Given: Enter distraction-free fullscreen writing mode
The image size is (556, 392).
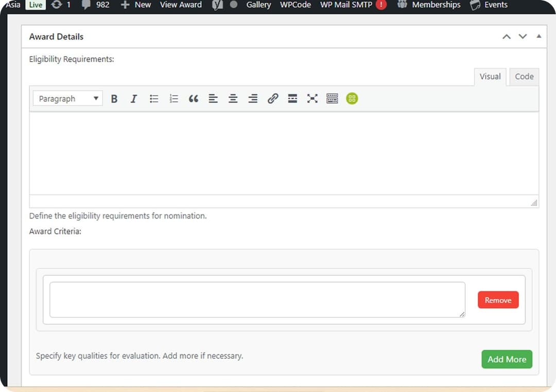Looking at the screenshot, I should 312,98.
